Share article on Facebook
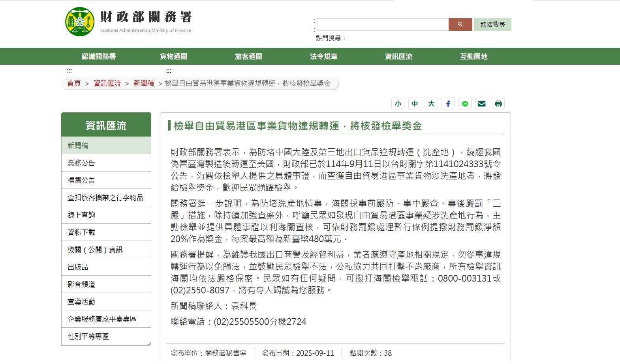620x364 pixels. (448, 104)
